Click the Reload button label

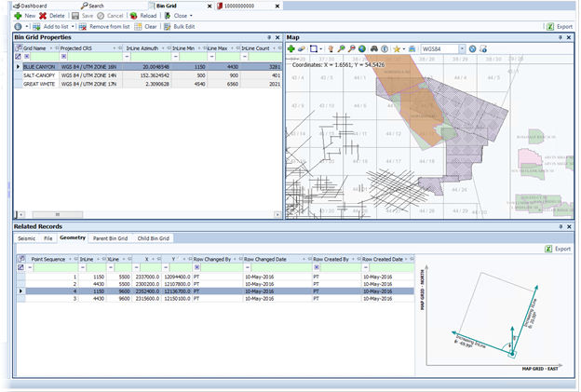[x=148, y=16]
